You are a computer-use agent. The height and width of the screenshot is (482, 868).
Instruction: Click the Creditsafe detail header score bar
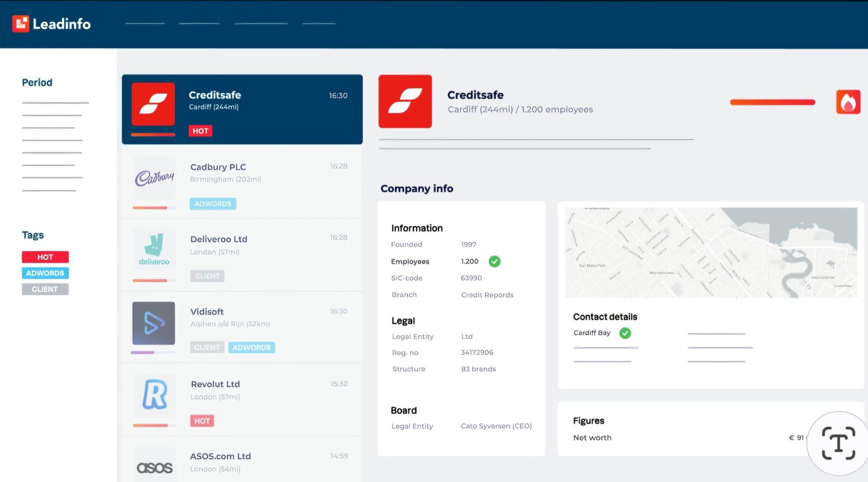[x=773, y=102]
